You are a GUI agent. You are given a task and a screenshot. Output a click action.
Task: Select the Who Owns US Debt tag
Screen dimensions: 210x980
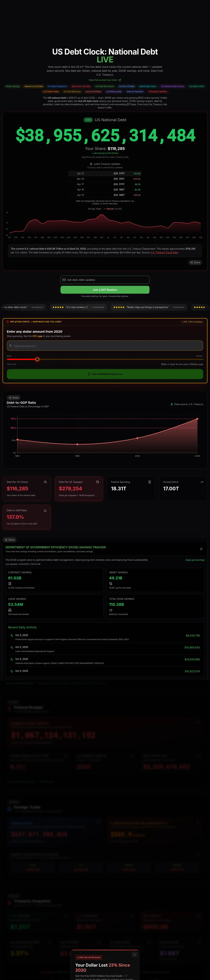click(81, 86)
